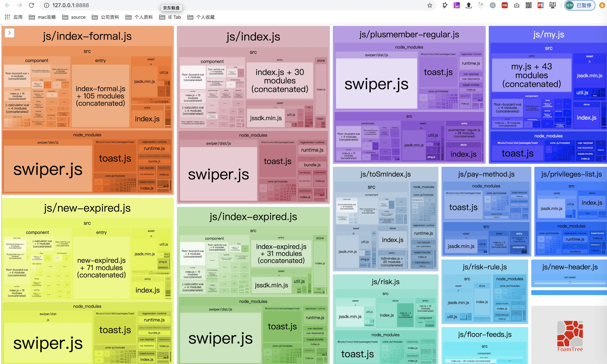
Task: Click "index.js + 30 modules" tile
Action: (280, 81)
